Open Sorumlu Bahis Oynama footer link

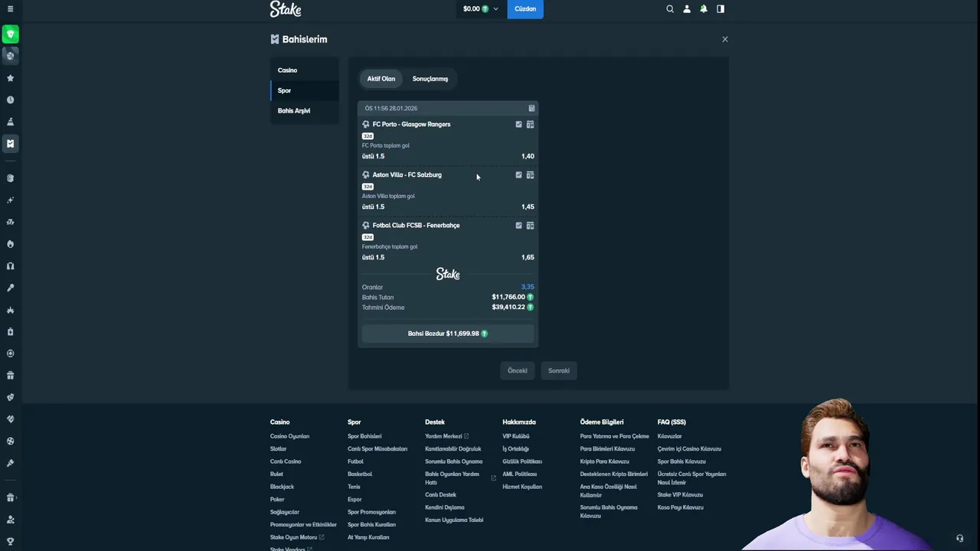point(454,461)
